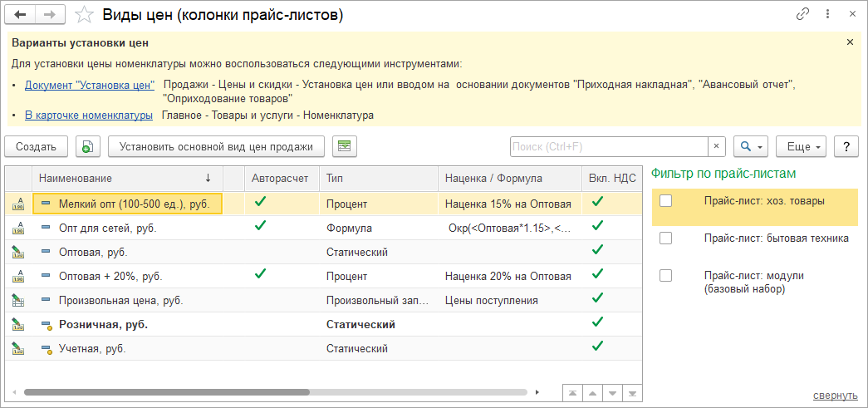Click the Произвольный зап… type cell
This screenshot has height=408, width=868.
(x=379, y=301)
